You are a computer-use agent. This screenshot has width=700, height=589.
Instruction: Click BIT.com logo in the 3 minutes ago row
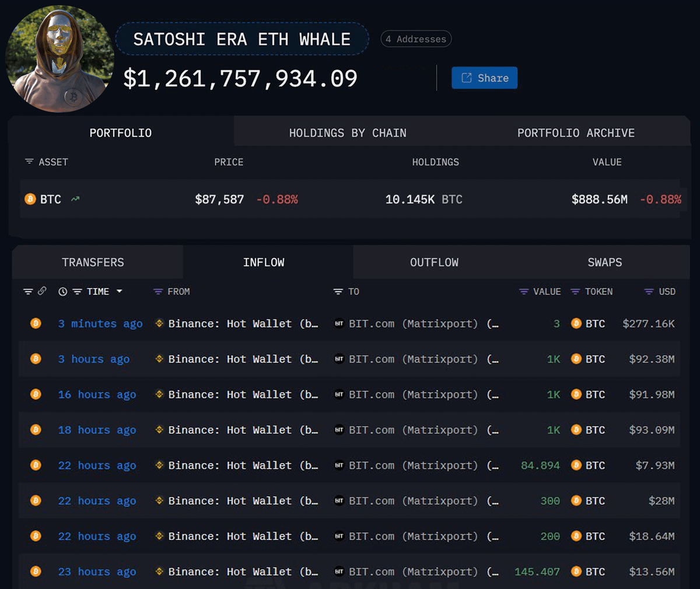pos(339,324)
